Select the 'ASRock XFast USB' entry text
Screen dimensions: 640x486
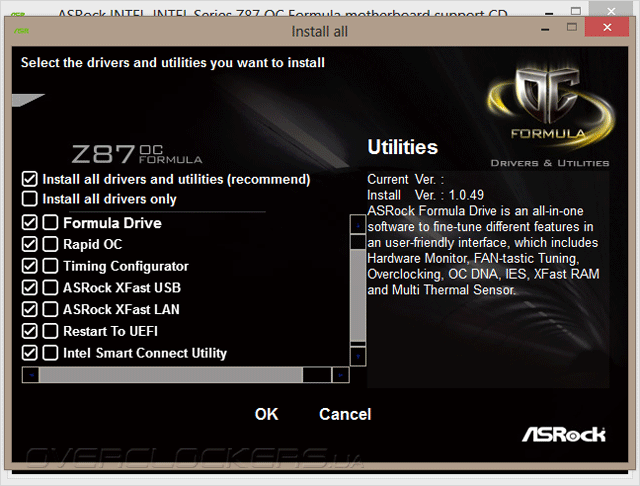click(x=122, y=288)
